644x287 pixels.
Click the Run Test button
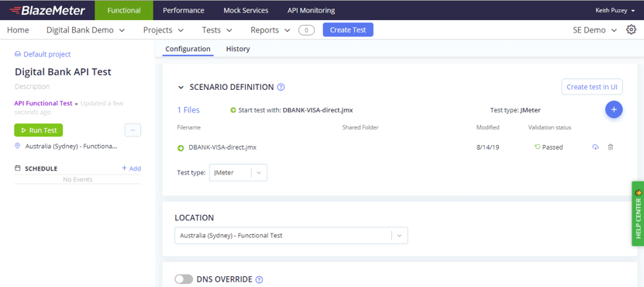(39, 130)
